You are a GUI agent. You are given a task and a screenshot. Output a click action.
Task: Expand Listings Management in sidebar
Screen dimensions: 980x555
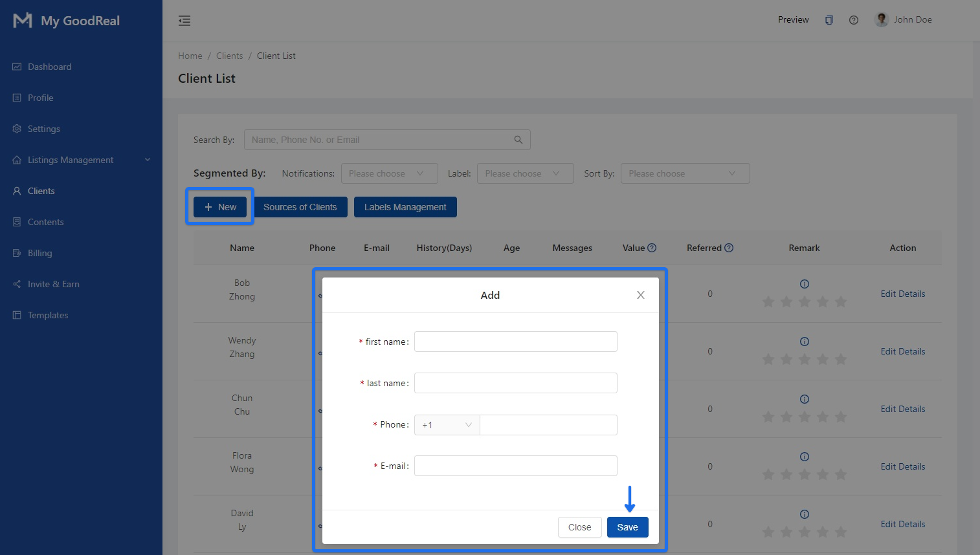click(81, 160)
